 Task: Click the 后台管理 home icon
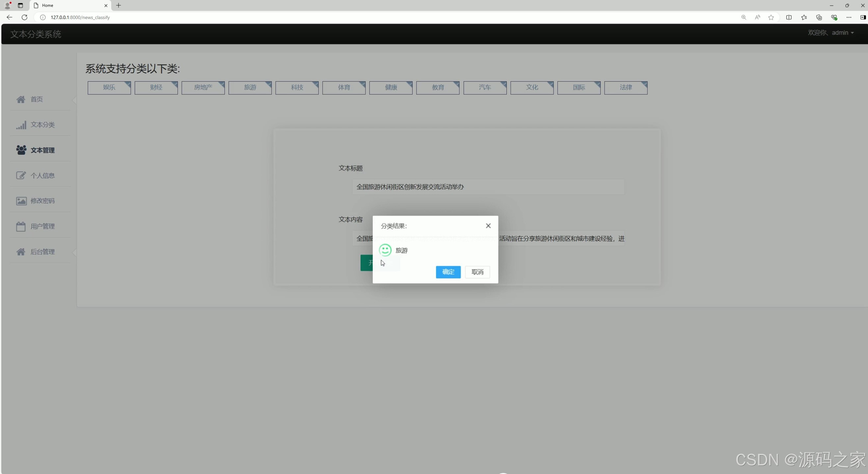21,252
